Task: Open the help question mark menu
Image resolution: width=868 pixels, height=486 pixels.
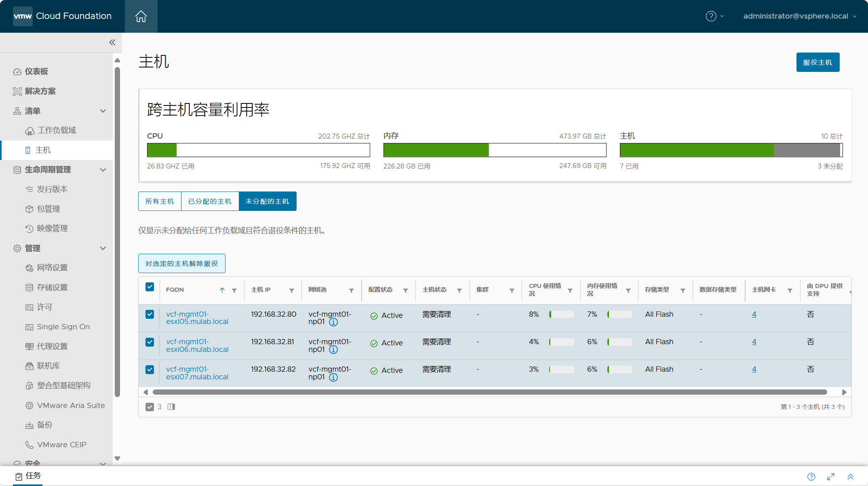Action: pyautogui.click(x=714, y=16)
